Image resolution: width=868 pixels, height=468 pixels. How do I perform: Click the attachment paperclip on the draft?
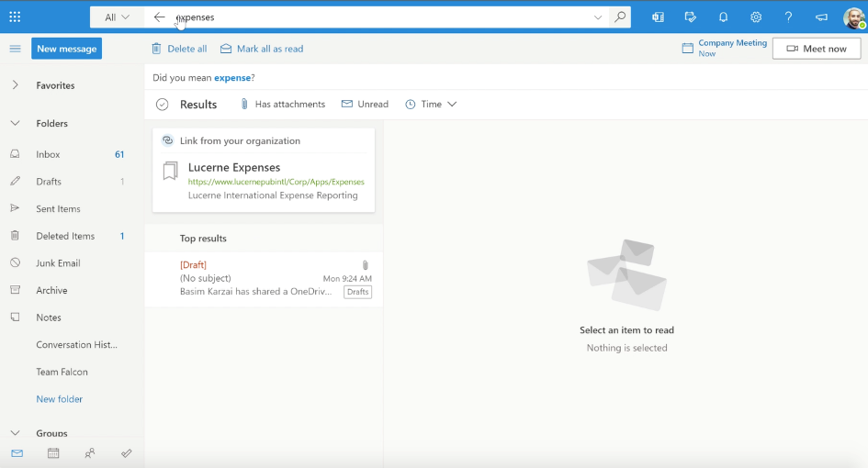[366, 265]
